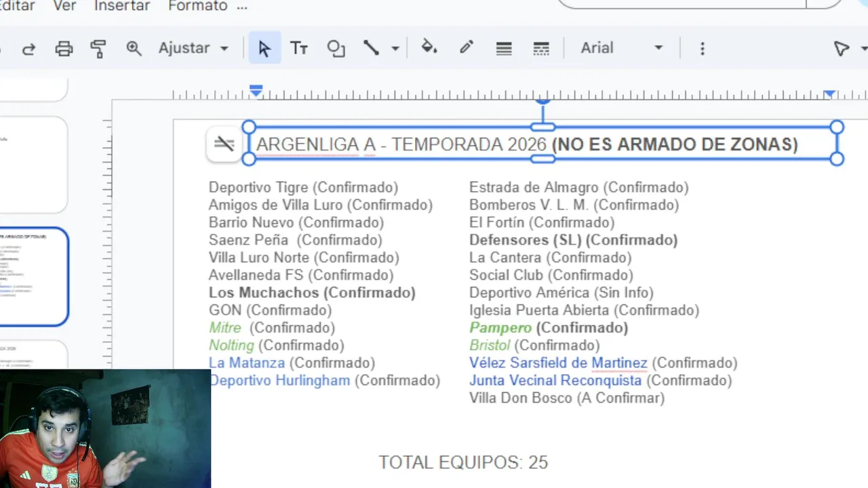
Task: Select the line drawing tool
Action: pyautogui.click(x=371, y=48)
